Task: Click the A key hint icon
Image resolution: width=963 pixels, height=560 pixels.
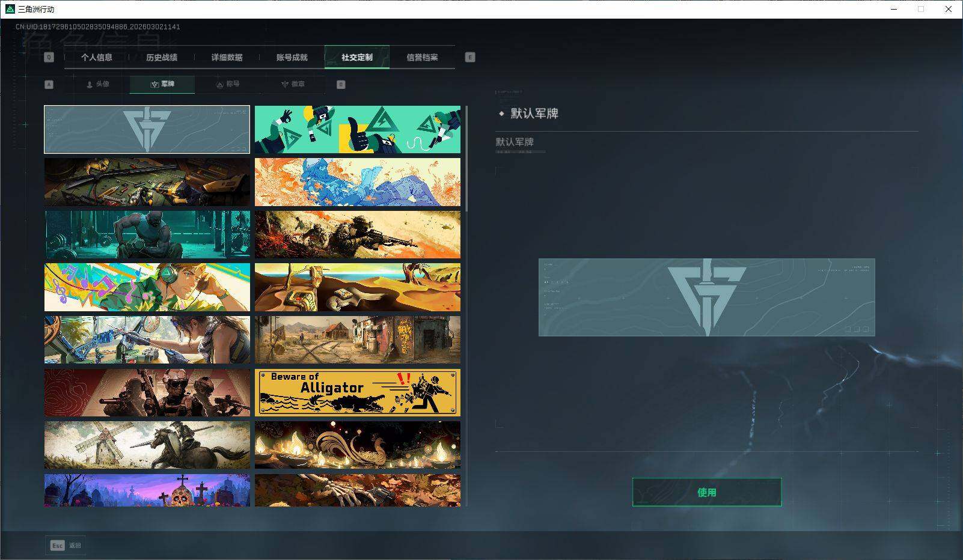Action: (x=49, y=85)
